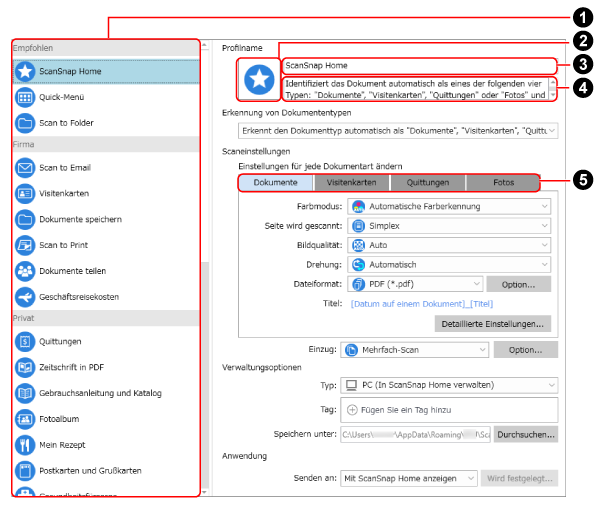The height and width of the screenshot is (519, 595).
Task: Choose the Quick-Menü profile icon
Action: tap(25, 98)
